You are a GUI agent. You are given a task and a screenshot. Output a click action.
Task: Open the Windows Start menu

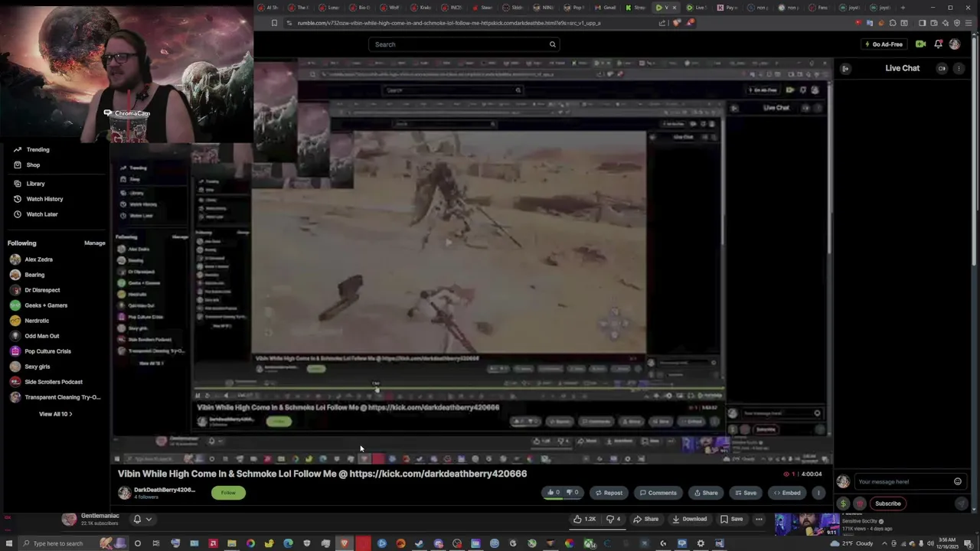pyautogui.click(x=9, y=543)
